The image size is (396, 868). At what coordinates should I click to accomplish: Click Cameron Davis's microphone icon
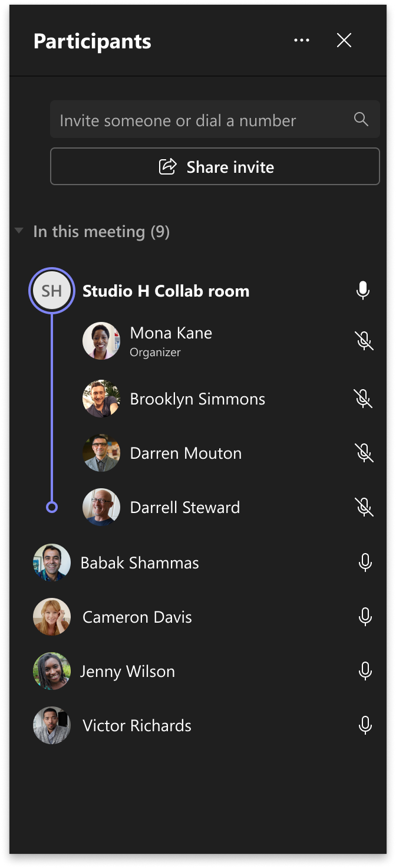365,617
